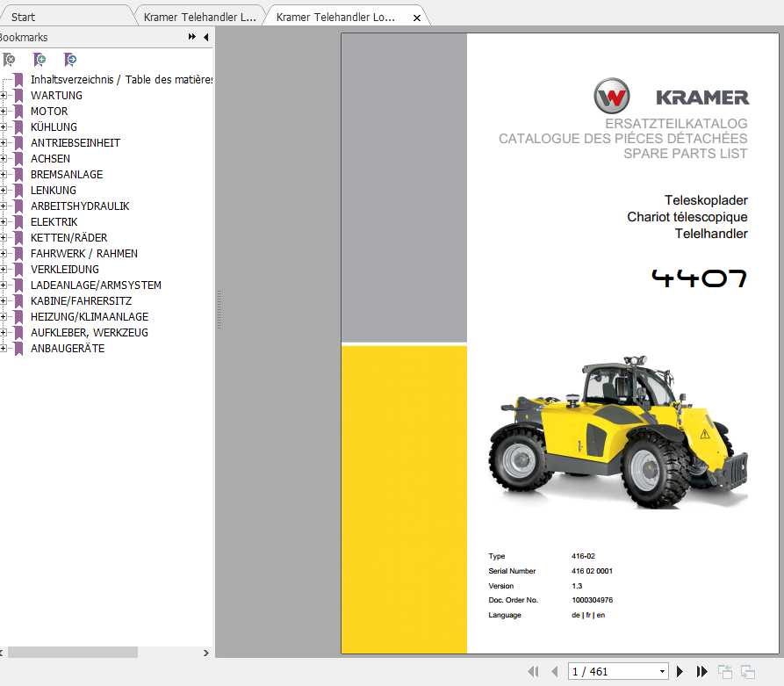Close the active Kramer Telehandler tab
Screen dimensions: 784x686
click(x=417, y=18)
